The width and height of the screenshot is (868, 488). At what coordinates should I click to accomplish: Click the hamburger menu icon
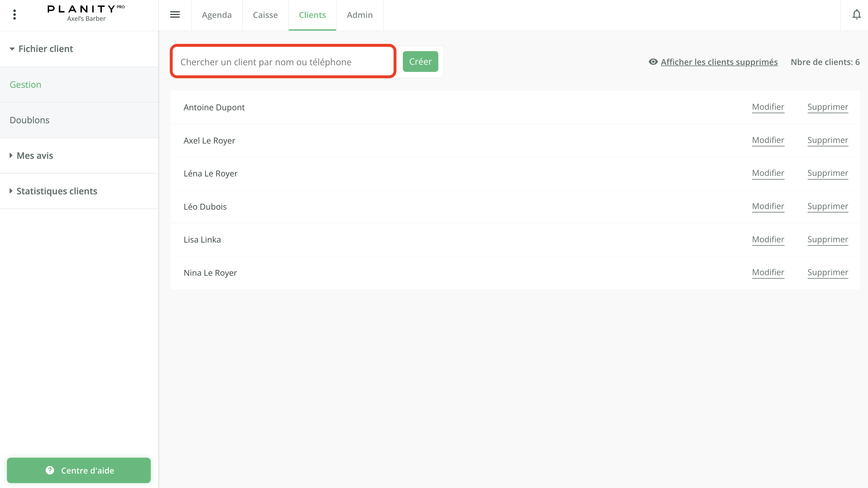click(175, 15)
